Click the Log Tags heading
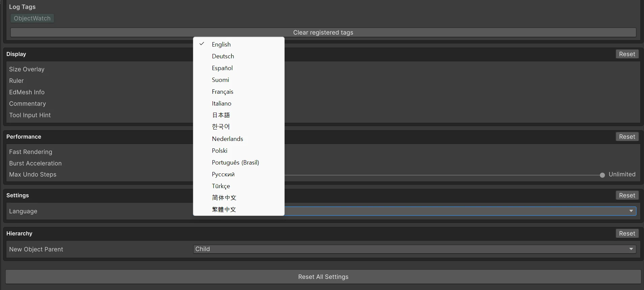 pyautogui.click(x=22, y=7)
